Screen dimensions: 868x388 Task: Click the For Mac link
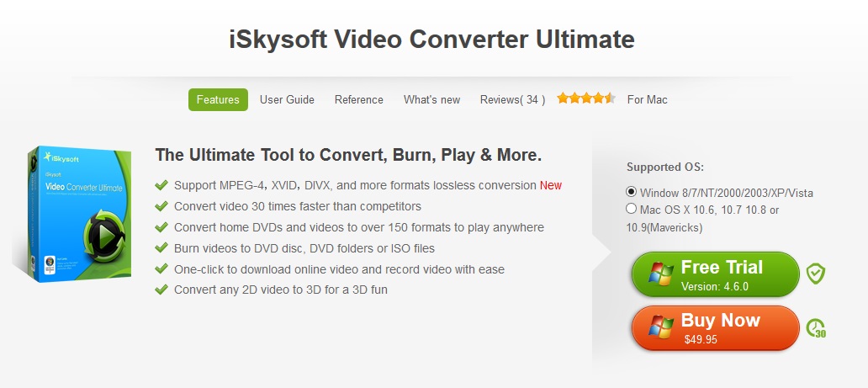[x=647, y=100]
